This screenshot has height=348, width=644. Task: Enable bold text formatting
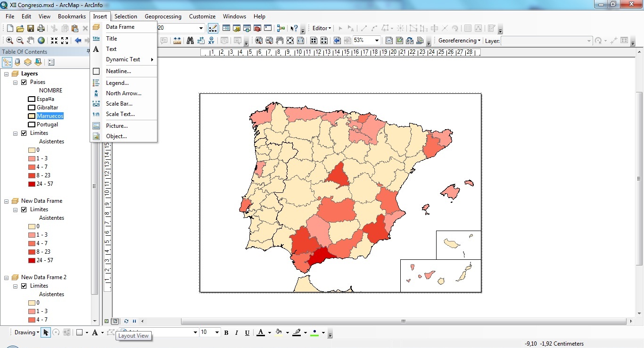[226, 332]
